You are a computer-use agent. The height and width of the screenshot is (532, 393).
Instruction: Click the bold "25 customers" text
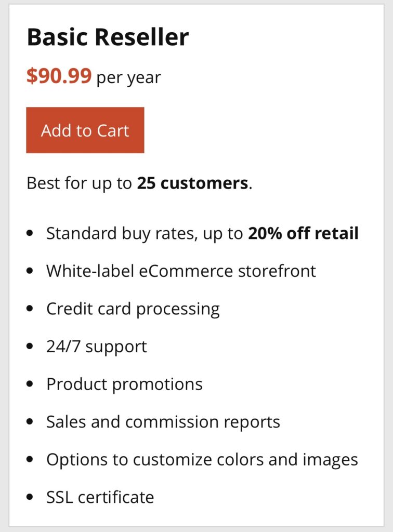192,183
